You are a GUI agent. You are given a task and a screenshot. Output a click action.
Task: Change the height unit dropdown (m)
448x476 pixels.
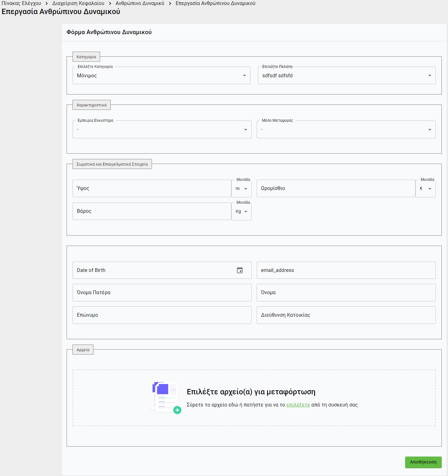241,189
